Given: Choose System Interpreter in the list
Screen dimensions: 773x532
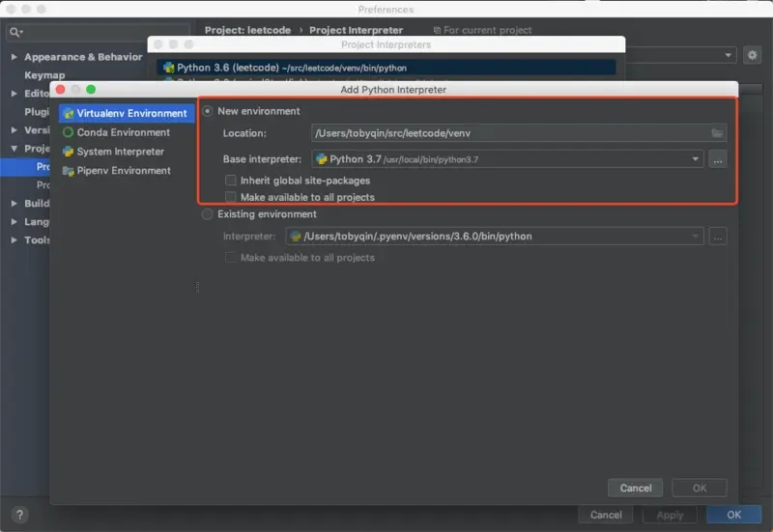Looking at the screenshot, I should point(120,152).
